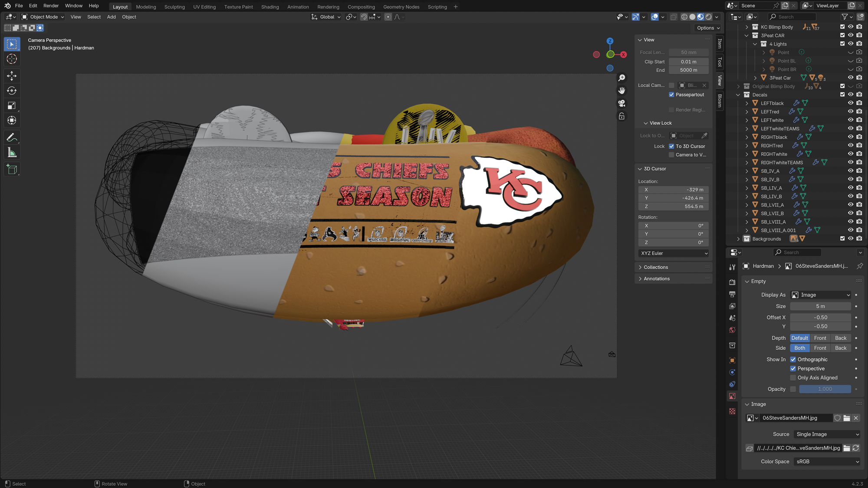
Task: Select the Measure tool
Action: tap(12, 153)
